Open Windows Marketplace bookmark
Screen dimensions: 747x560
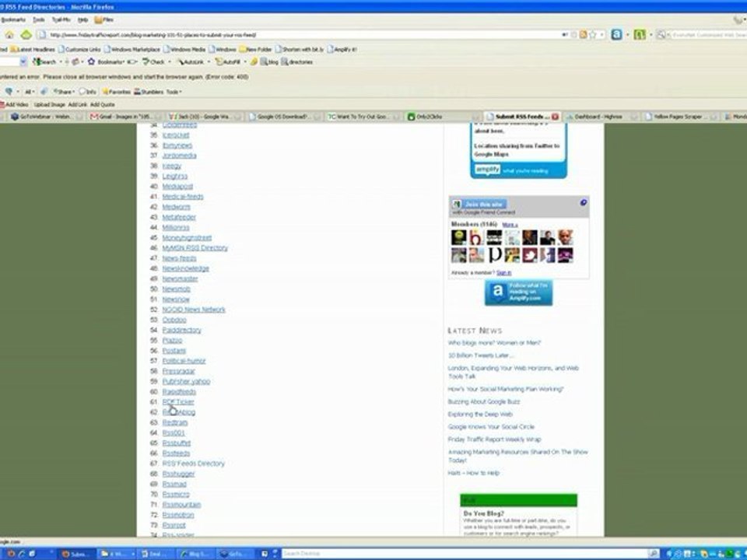(132, 49)
